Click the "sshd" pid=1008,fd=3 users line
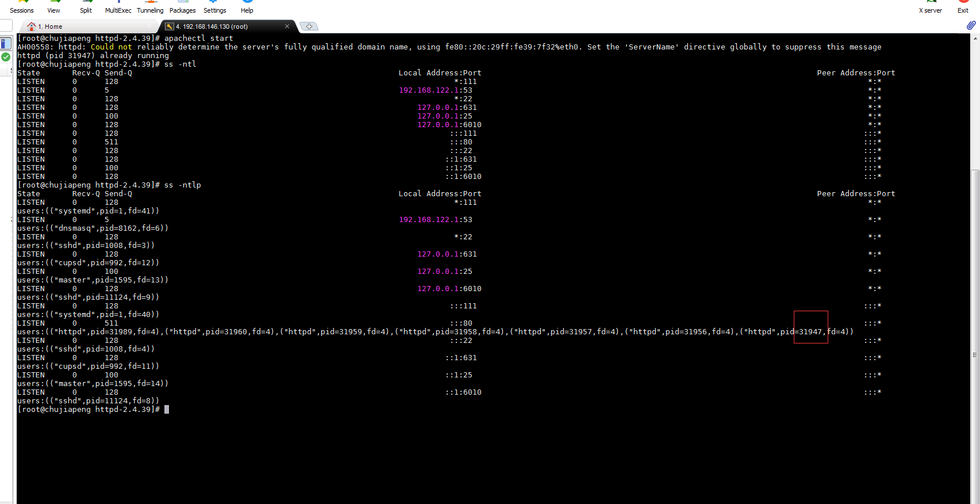 (86, 246)
